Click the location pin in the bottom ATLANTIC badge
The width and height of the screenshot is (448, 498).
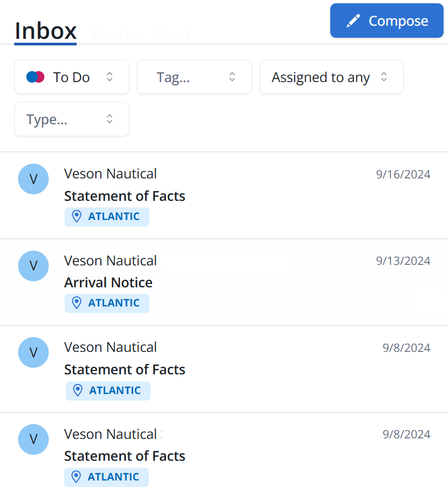tap(76, 477)
